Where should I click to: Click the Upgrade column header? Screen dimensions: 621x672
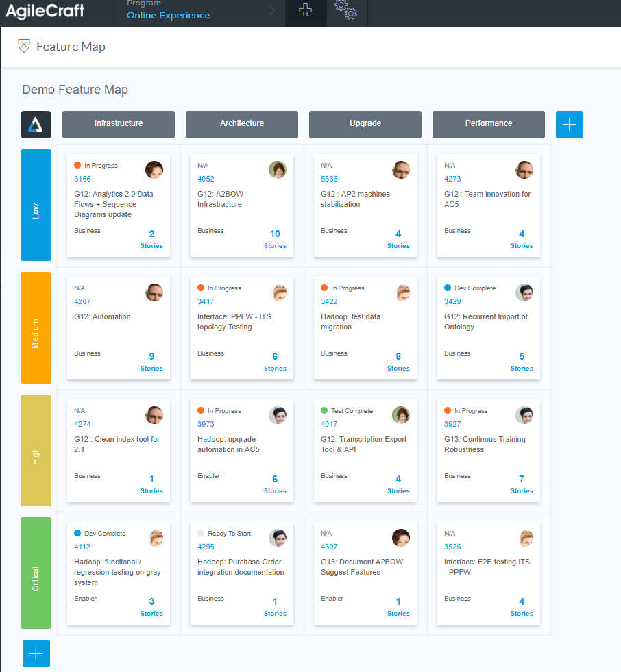365,124
